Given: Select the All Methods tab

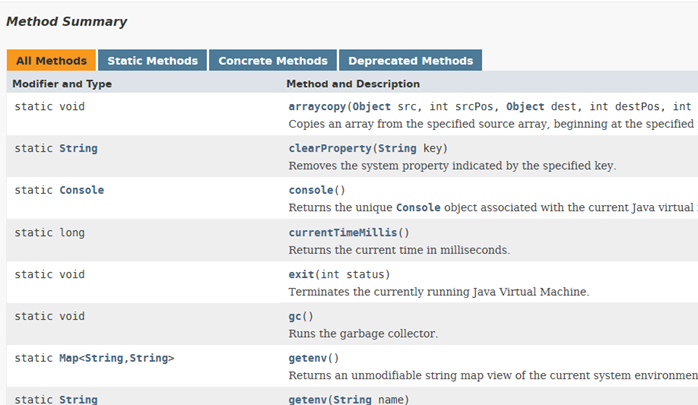Looking at the screenshot, I should tap(51, 60).
